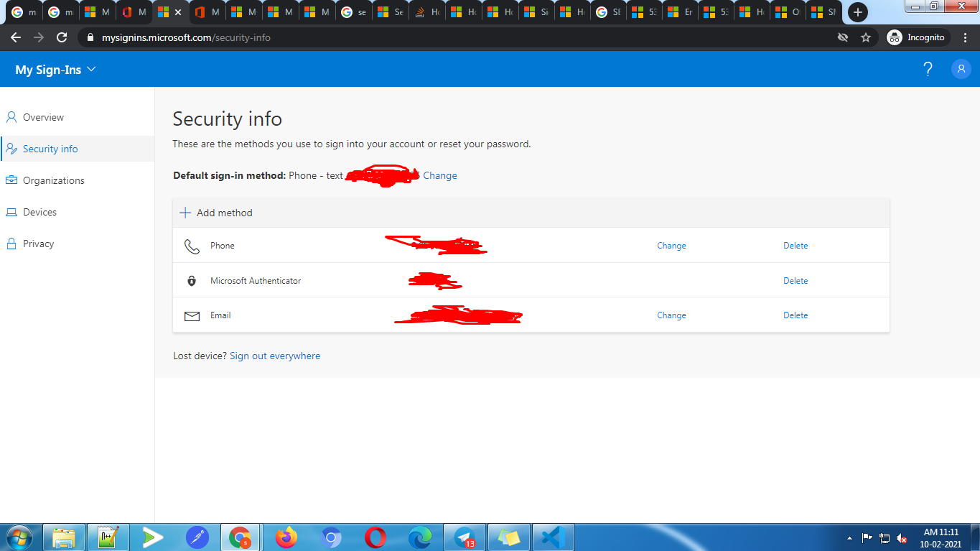Launch Opera from the taskbar
The width and height of the screenshot is (980, 551).
tap(375, 537)
